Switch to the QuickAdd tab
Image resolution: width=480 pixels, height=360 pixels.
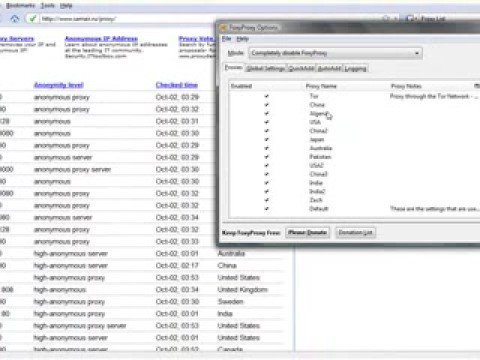pyautogui.click(x=301, y=68)
